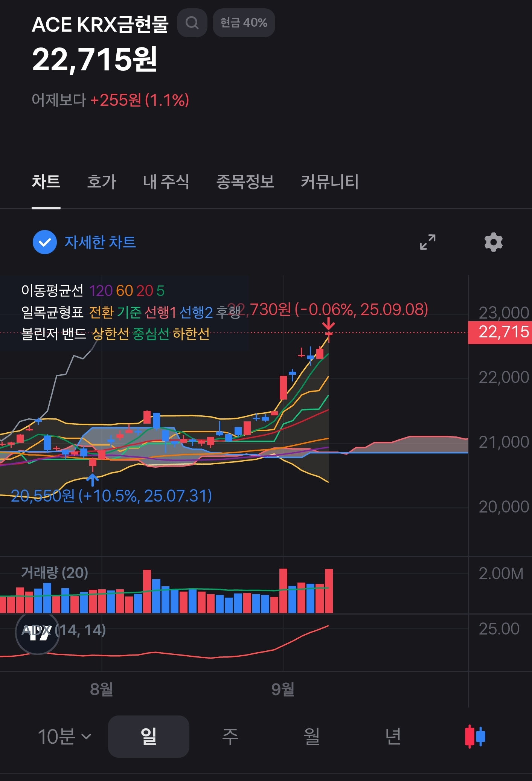The image size is (532, 781).
Task: Tap the current price tag 22,715
Action: 500,333
